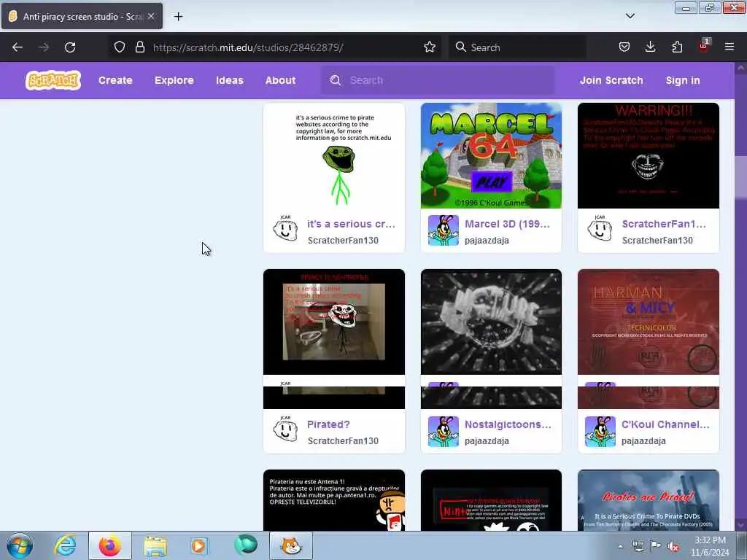This screenshot has width=747, height=560.
Task: Click the Scratch logo in the navbar
Action: [53, 80]
